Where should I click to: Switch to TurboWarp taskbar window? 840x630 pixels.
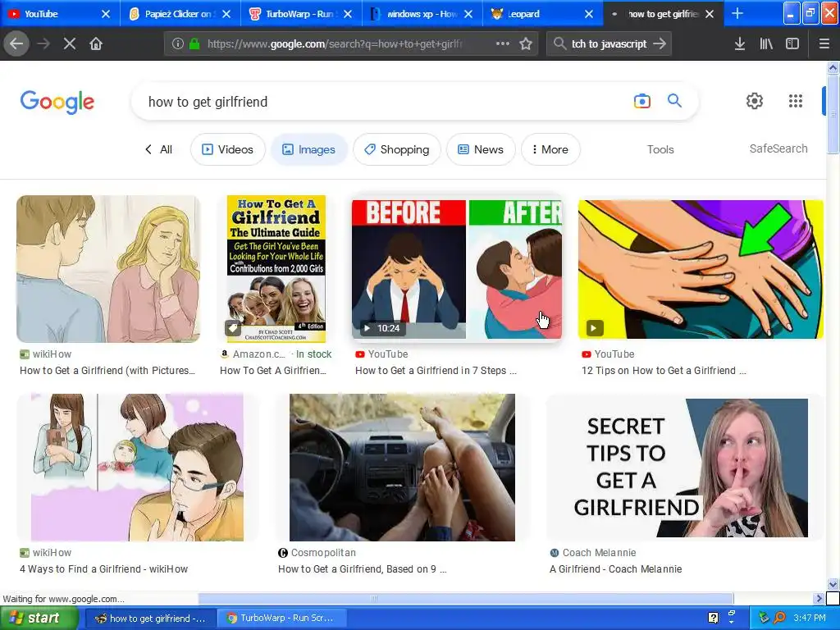(281, 619)
